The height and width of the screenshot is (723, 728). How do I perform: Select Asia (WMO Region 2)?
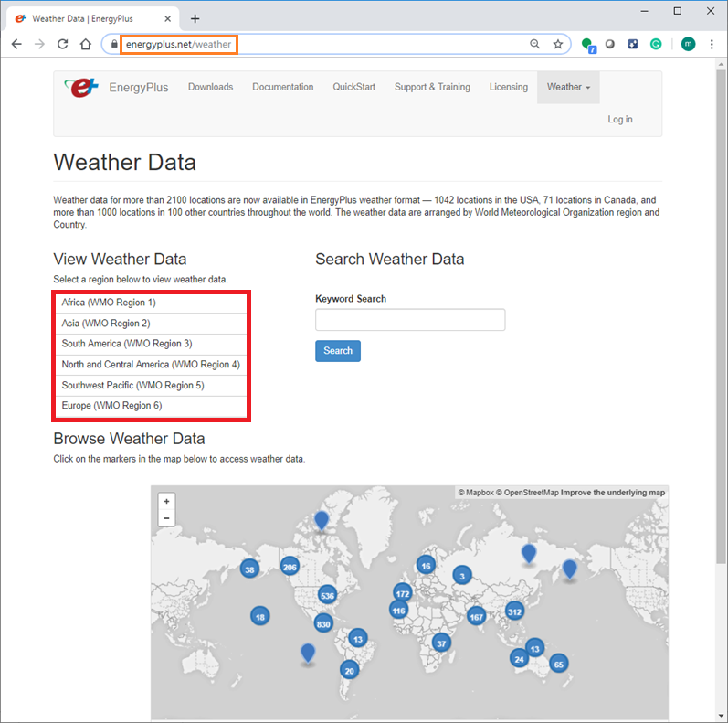coord(151,324)
